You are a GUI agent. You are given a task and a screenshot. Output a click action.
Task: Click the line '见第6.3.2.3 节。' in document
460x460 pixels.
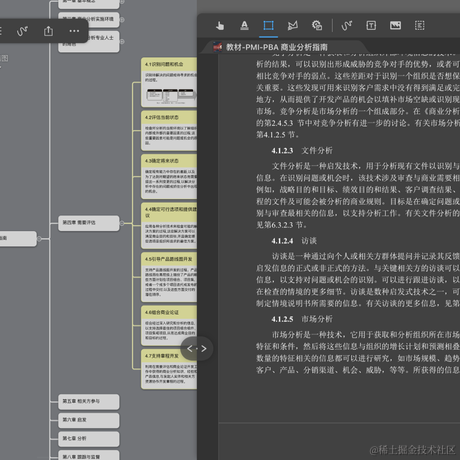point(281,225)
